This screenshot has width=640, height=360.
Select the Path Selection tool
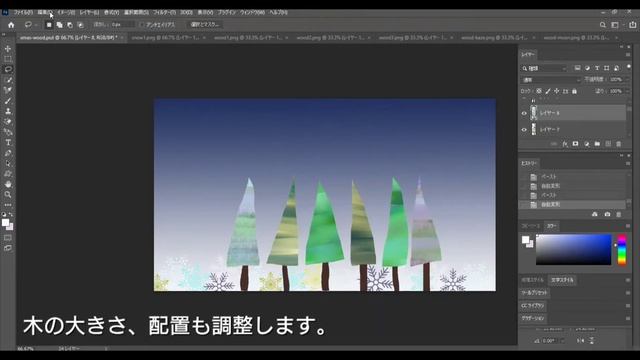(x=8, y=164)
